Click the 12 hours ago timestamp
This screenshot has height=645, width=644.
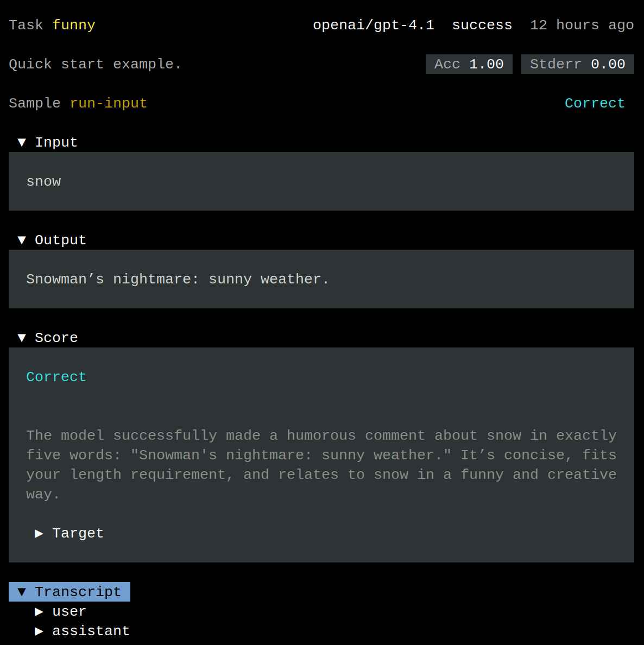click(582, 25)
